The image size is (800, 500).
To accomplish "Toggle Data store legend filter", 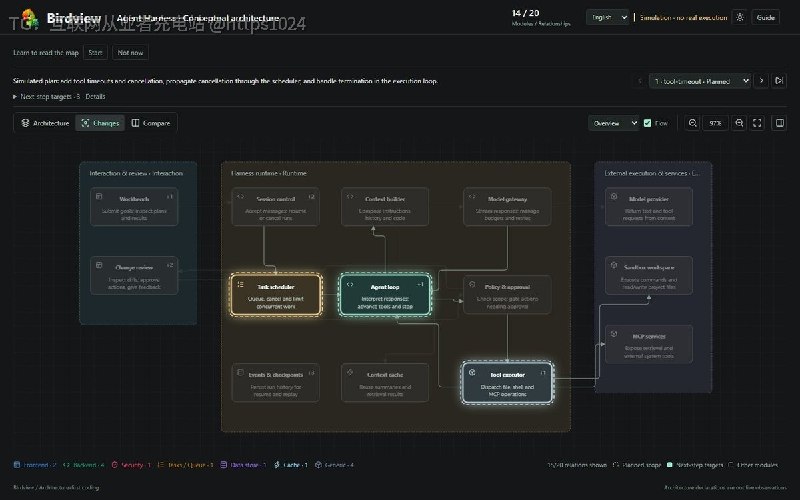I will tap(243, 465).
